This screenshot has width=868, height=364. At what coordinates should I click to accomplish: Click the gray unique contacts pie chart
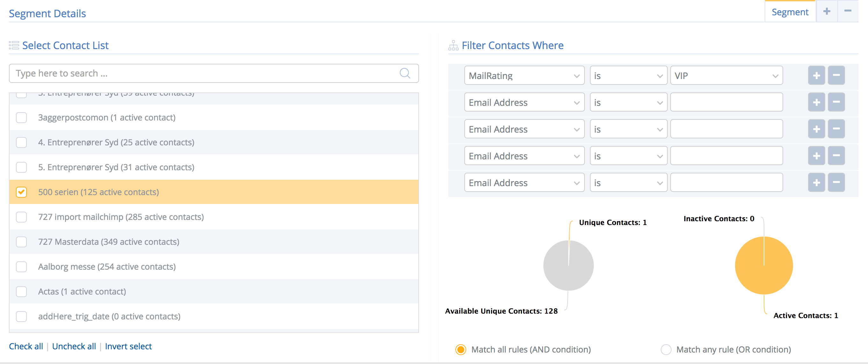click(569, 265)
